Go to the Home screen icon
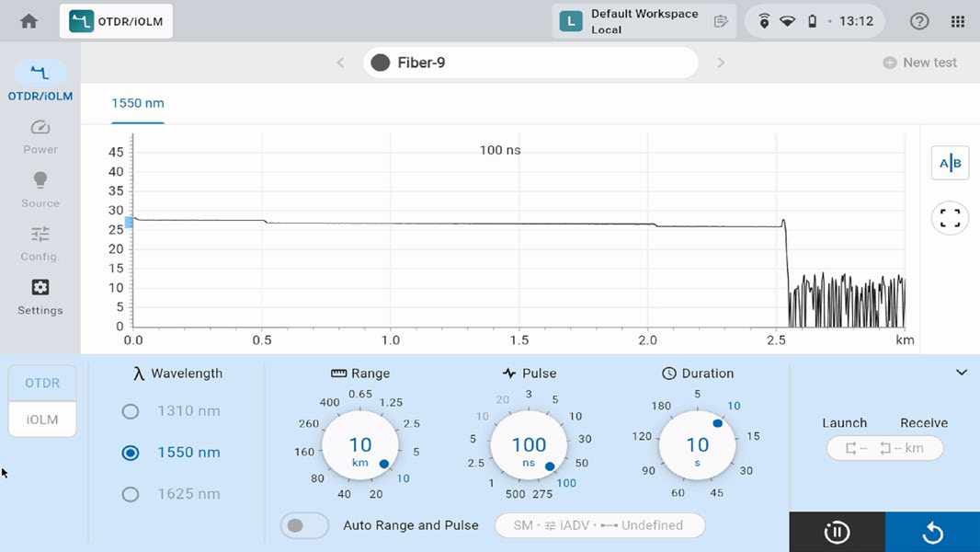980x552 pixels. point(28,21)
